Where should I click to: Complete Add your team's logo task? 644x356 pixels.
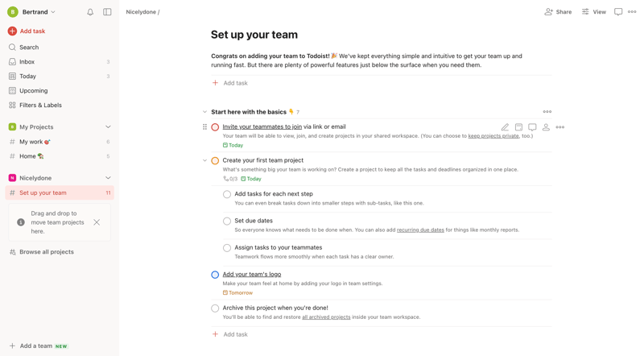215,275
